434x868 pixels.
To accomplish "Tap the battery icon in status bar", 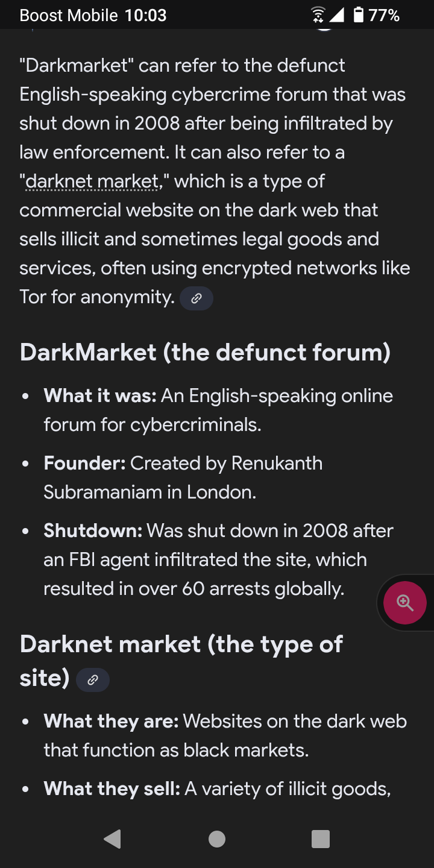I will click(x=358, y=15).
